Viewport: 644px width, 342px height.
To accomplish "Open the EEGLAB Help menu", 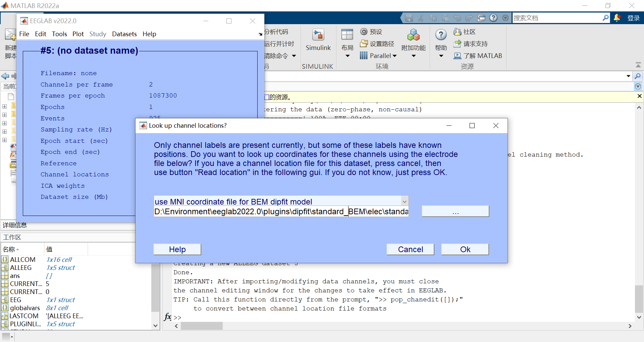I will click(x=149, y=34).
